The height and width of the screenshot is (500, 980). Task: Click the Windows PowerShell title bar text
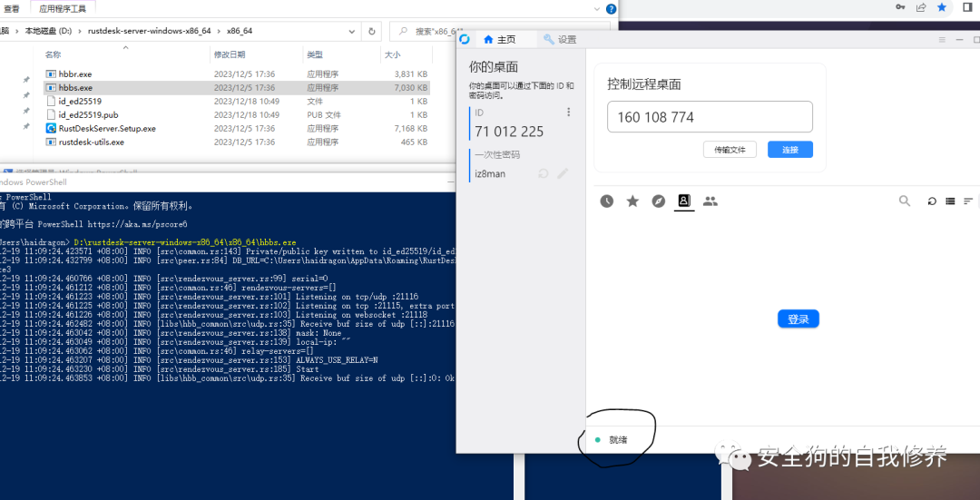click(x=34, y=181)
